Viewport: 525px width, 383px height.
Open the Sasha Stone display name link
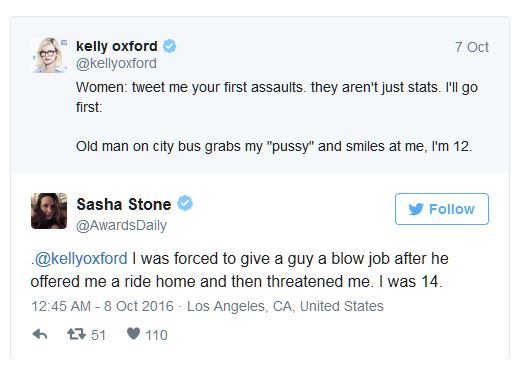pos(124,204)
